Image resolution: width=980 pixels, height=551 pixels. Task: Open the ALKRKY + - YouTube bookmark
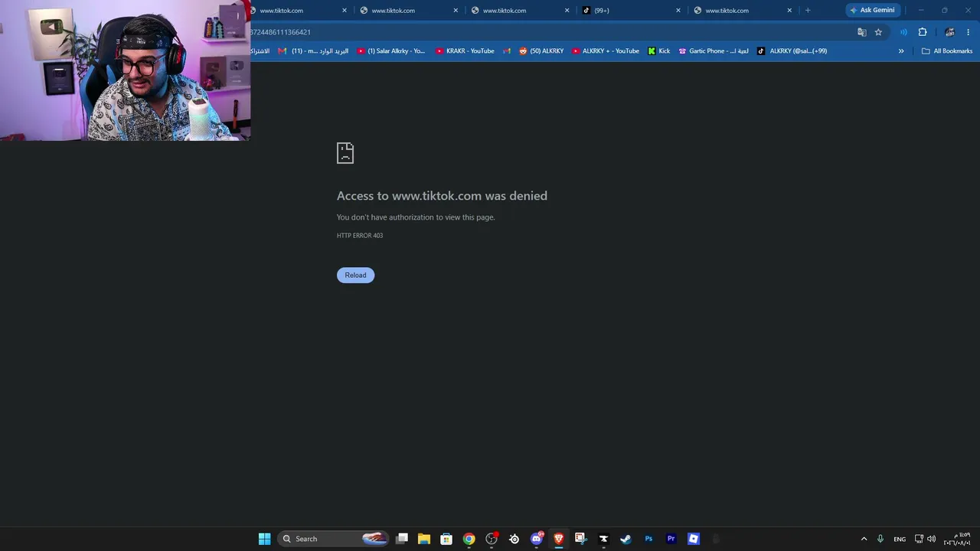point(606,51)
